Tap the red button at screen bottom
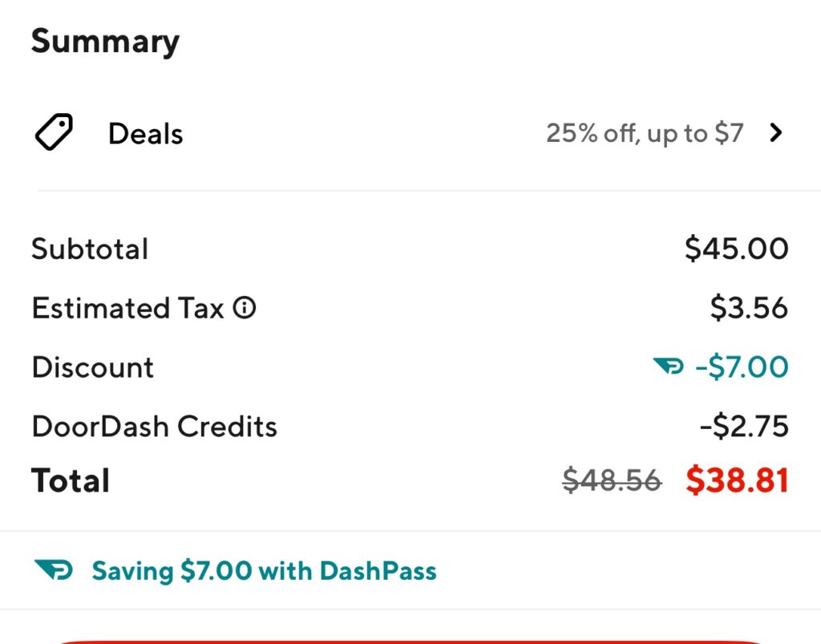Screen dimensions: 821x644 [410, 642]
